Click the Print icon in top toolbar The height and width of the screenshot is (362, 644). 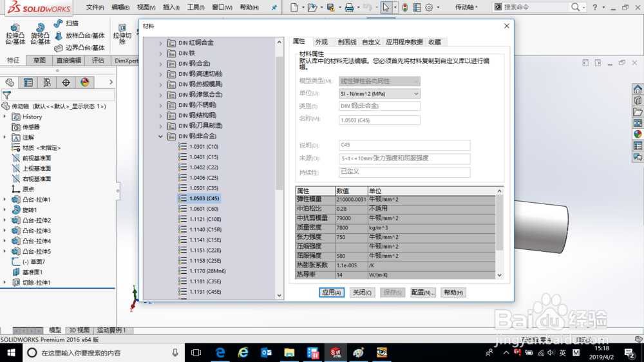pos(349,7)
